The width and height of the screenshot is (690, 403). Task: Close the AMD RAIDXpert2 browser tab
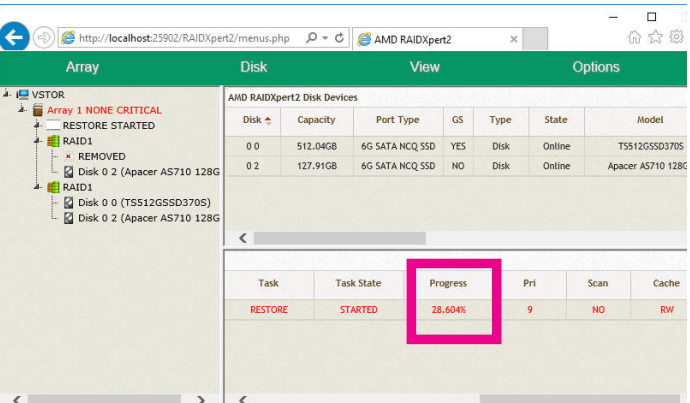click(x=514, y=39)
